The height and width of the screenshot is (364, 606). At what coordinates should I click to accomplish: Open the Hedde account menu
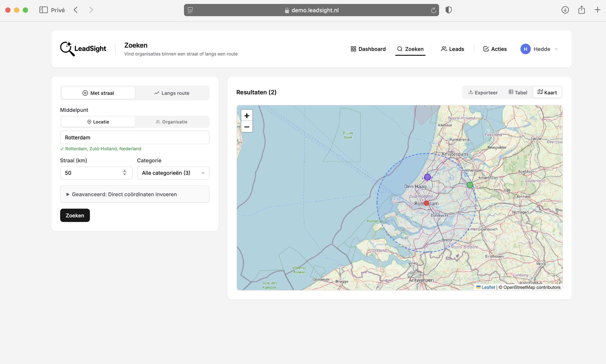coord(539,49)
